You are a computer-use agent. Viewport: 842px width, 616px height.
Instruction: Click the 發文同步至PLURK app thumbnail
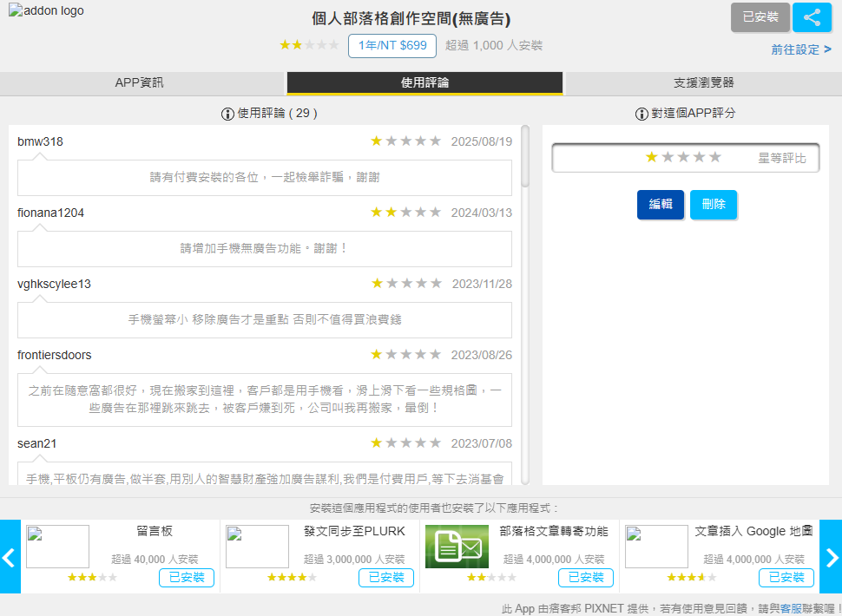[x=257, y=547]
